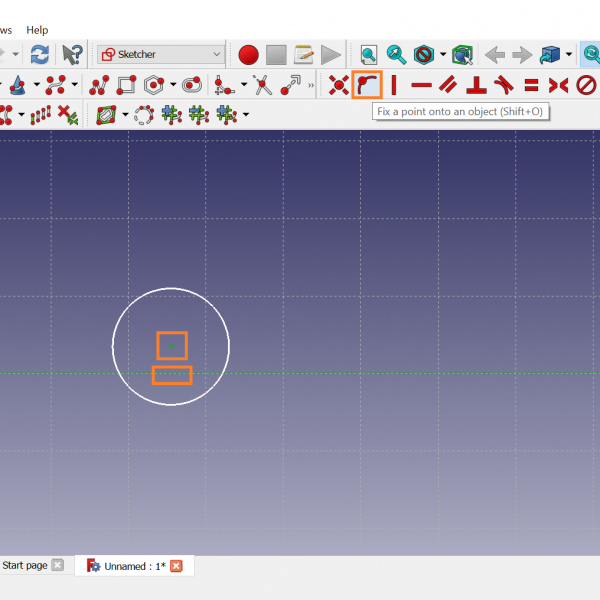600x600 pixels.
Task: Expand the polygon shapes dropdown arrow
Action: 173,85
